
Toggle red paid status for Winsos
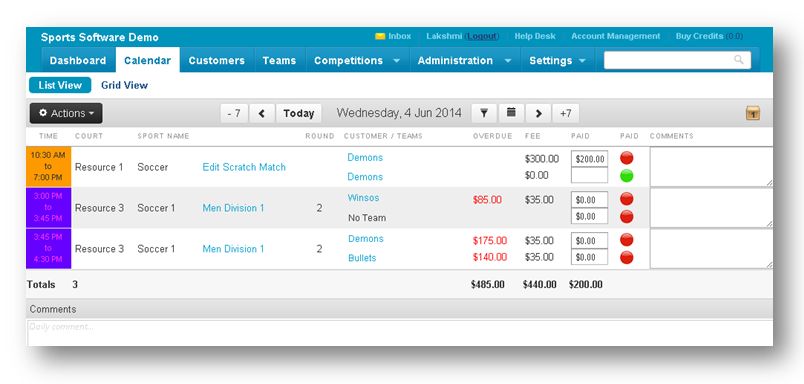click(x=627, y=199)
